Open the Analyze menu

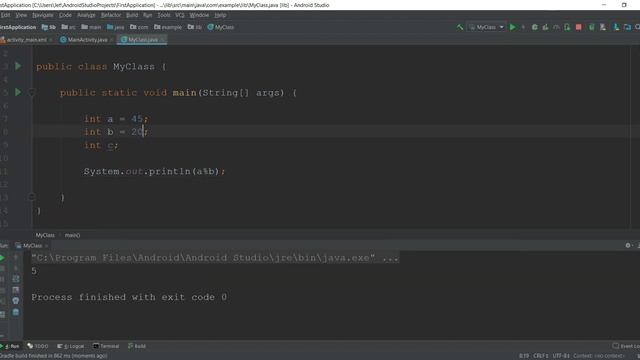pos(86,15)
